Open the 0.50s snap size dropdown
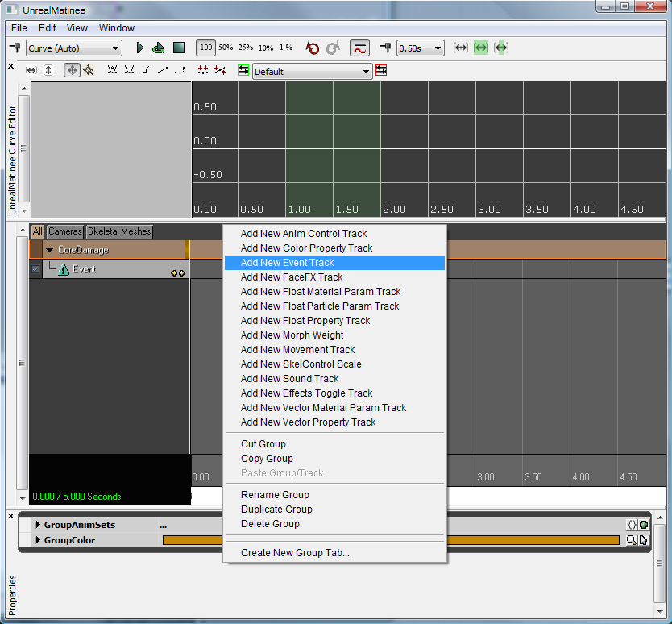The width and height of the screenshot is (672, 624). coord(421,48)
